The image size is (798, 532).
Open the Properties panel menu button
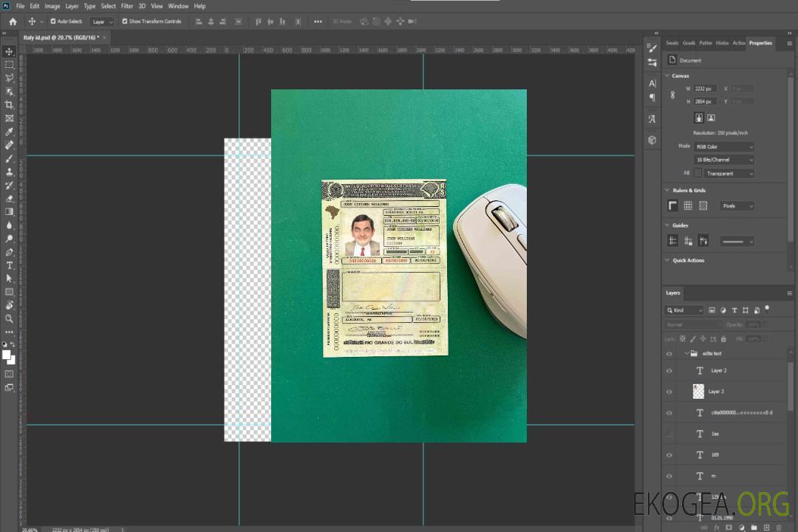coord(789,44)
